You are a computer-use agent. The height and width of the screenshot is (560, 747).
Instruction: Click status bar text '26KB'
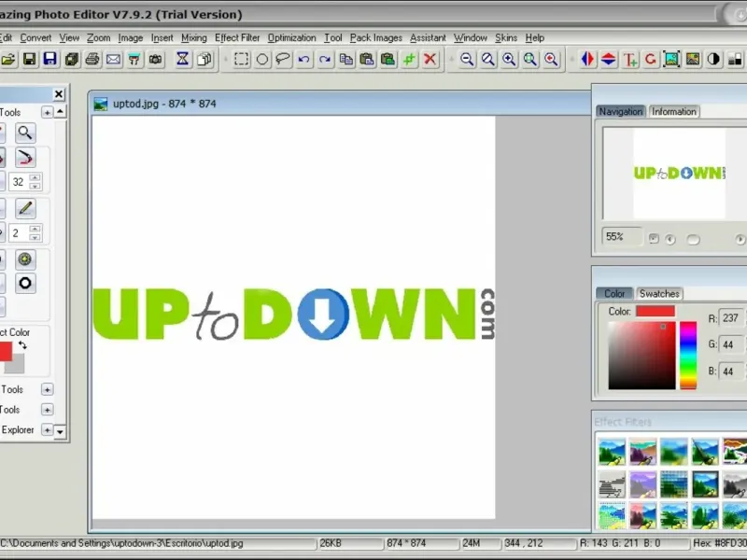pyautogui.click(x=331, y=543)
